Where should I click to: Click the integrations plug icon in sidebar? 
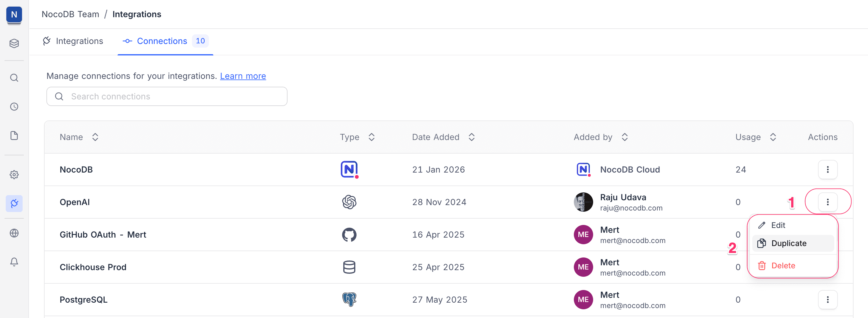point(14,204)
